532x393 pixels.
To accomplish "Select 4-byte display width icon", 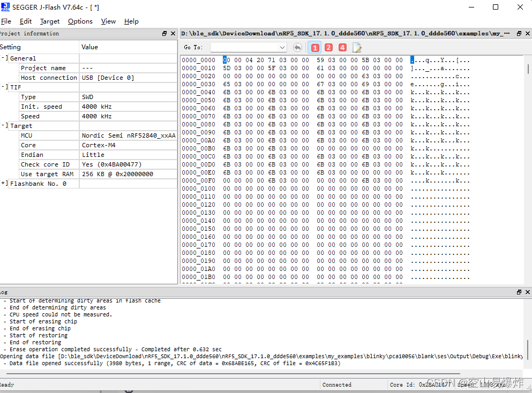I will click(343, 48).
